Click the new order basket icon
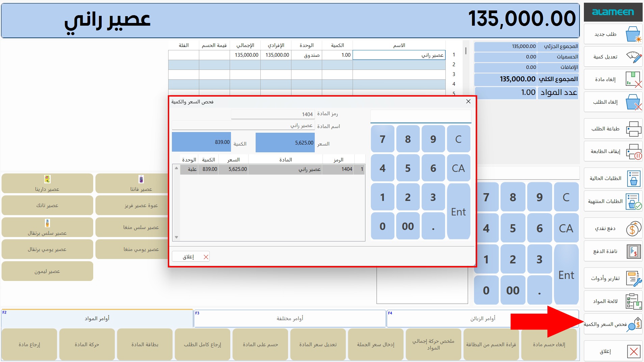Screen dimensions: 644x362 point(633,34)
